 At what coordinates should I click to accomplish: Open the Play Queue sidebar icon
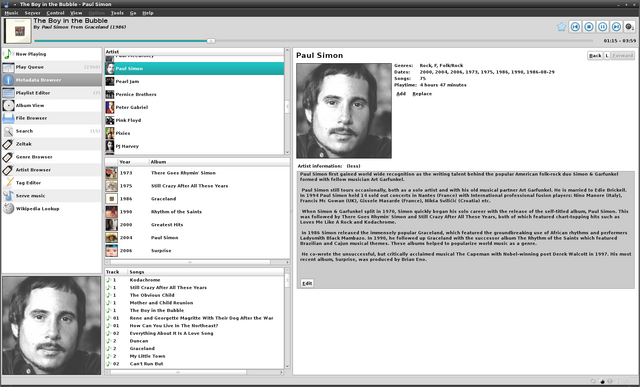[x=8, y=67]
